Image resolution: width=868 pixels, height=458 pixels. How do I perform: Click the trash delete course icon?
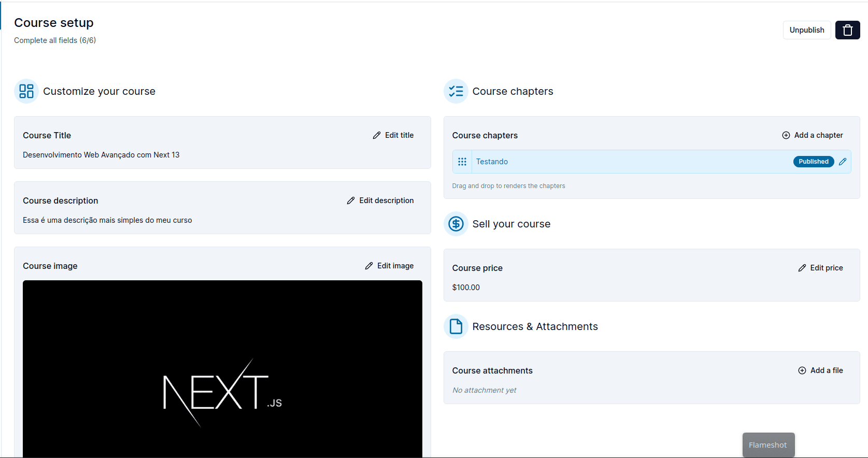click(x=847, y=30)
